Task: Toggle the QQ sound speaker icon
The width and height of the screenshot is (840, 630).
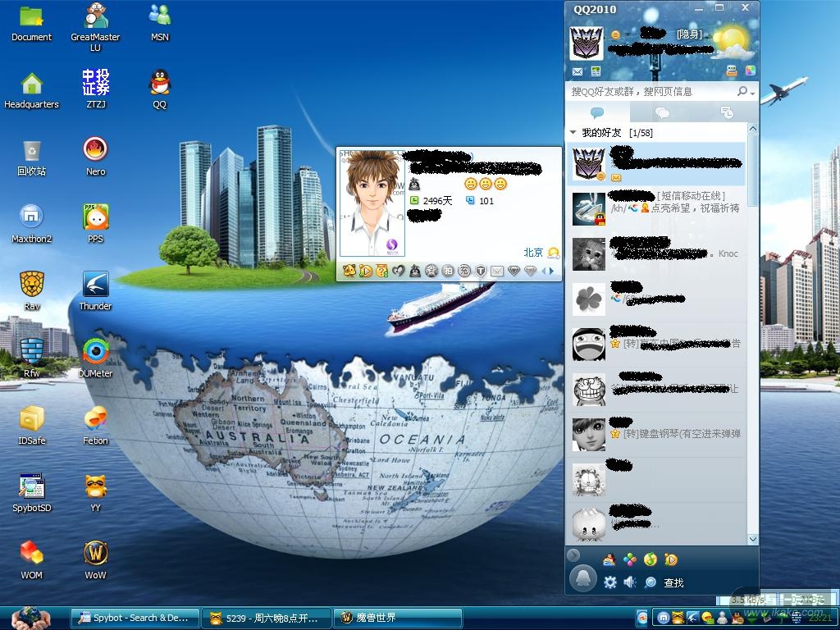Action: click(630, 582)
